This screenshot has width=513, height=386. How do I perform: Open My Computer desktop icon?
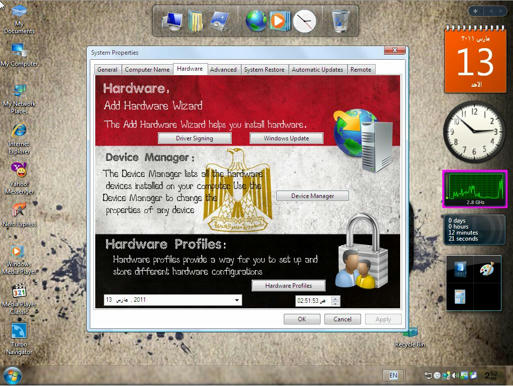19,55
